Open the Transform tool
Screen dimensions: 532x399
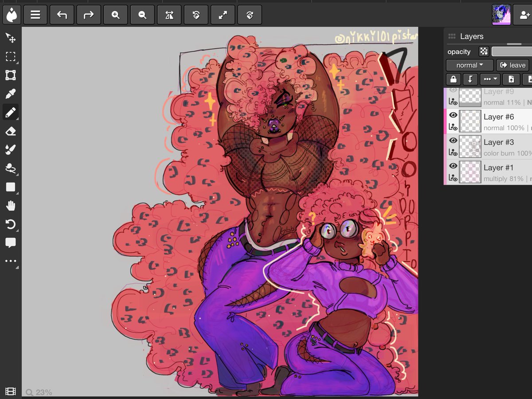point(11,75)
